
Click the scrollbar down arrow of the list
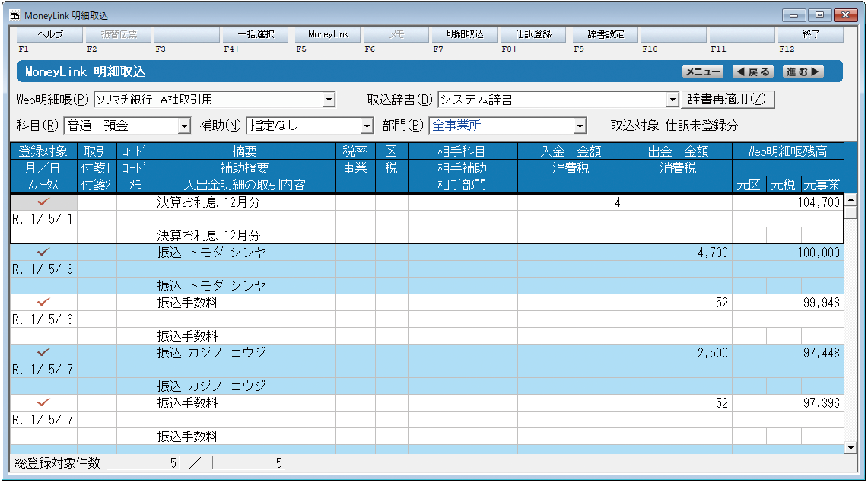coord(851,448)
